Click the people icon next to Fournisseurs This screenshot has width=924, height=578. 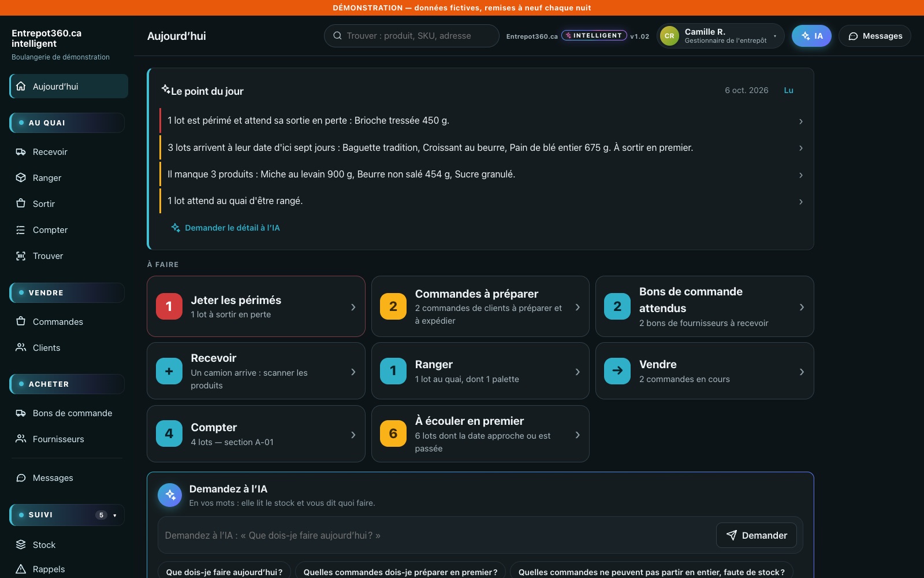coord(21,439)
